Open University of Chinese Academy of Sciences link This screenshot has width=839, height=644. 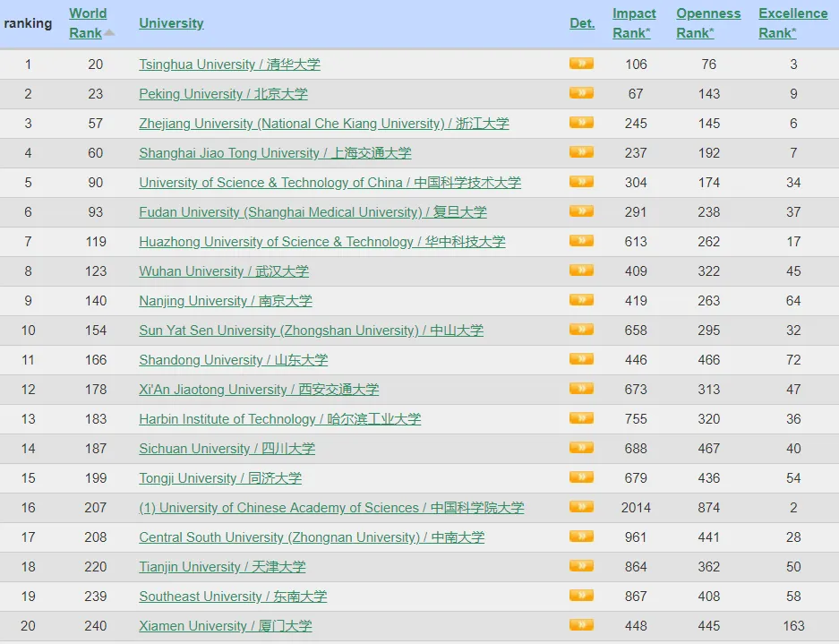[331, 508]
